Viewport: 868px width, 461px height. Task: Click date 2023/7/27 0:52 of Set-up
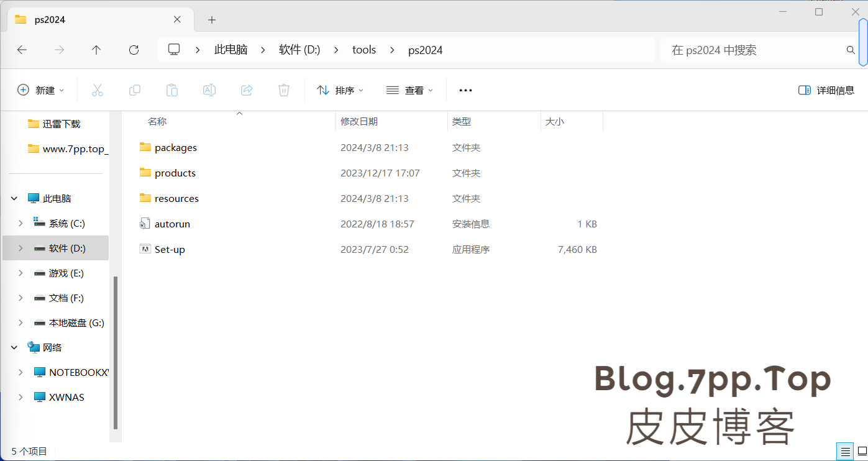[375, 249]
